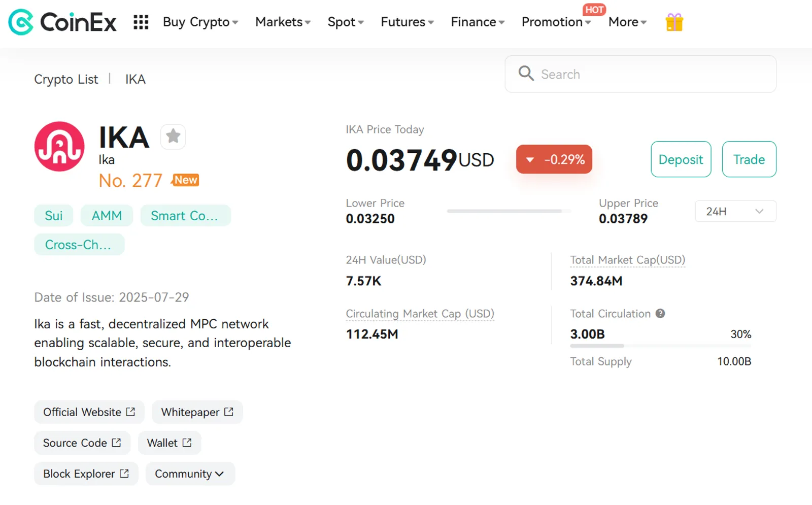Click the 3.00B circulation value

click(587, 334)
